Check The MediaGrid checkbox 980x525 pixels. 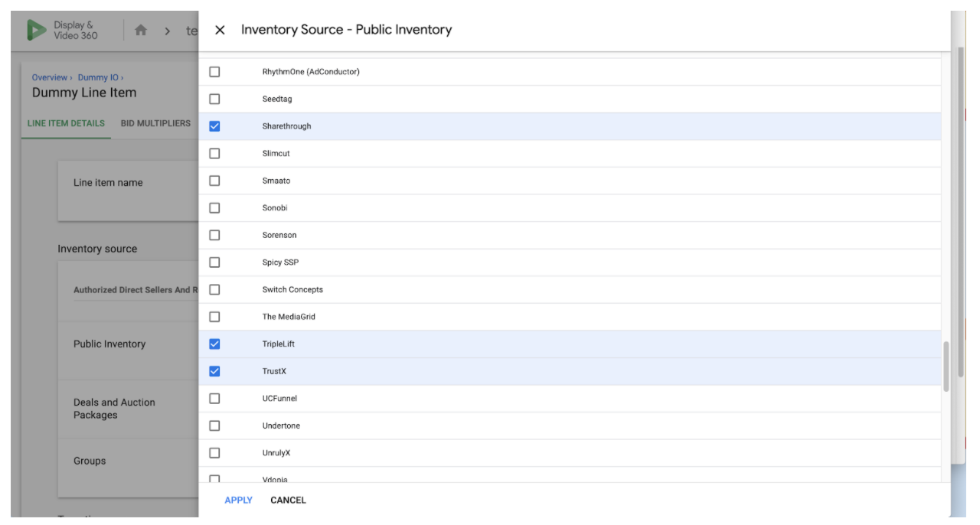point(214,317)
